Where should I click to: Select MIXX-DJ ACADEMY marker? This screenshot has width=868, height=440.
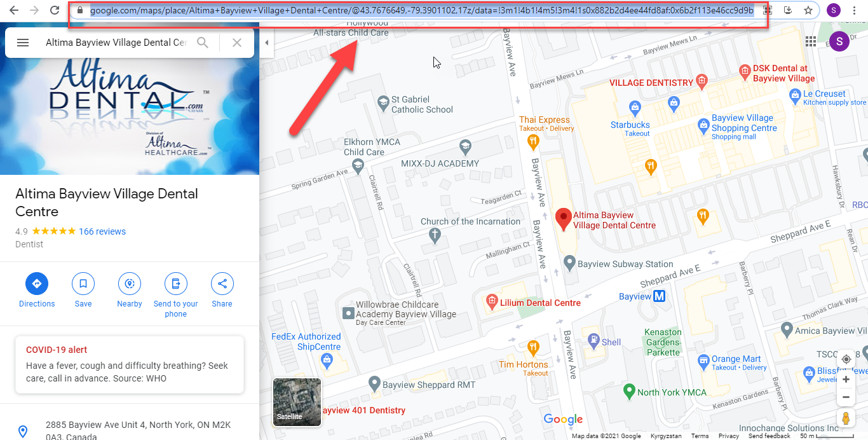tap(466, 146)
